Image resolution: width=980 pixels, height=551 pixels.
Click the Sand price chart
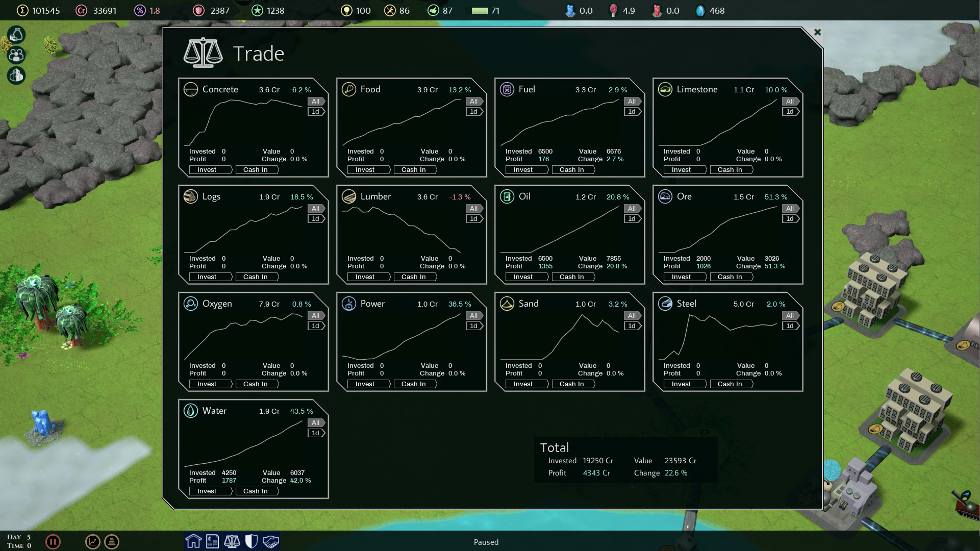(560, 337)
